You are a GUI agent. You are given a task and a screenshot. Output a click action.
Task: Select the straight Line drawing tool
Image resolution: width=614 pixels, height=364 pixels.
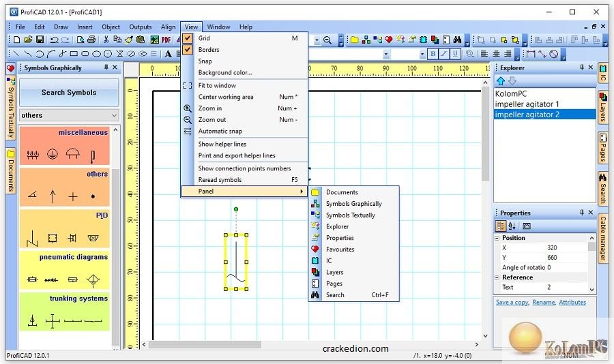(x=16, y=54)
